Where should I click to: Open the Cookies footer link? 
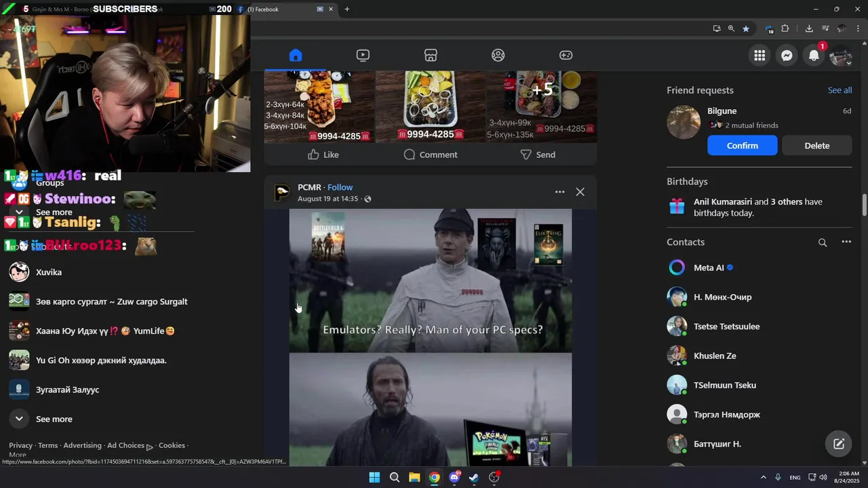coord(172,445)
